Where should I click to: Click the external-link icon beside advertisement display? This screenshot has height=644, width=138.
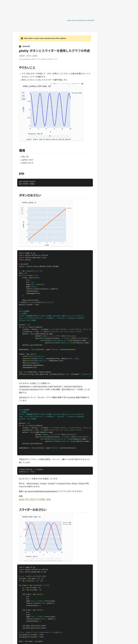(x=93, y=20)
